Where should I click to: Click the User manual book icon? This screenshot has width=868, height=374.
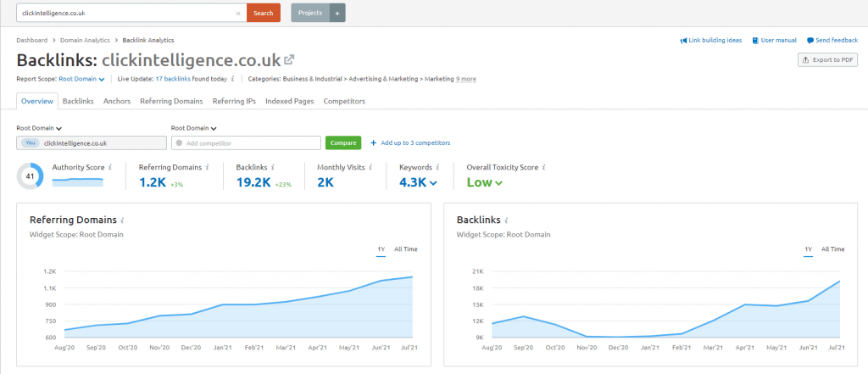[755, 41]
